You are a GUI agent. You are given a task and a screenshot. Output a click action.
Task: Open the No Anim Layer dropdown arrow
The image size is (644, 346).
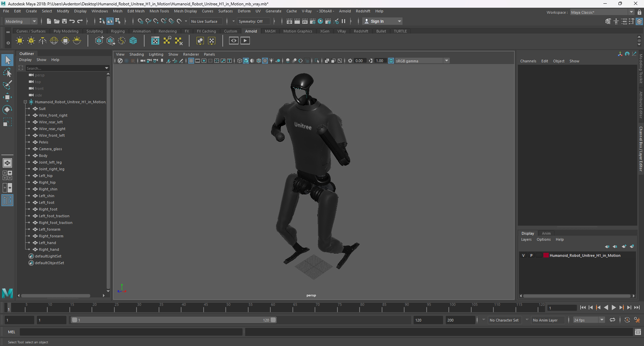527,320
